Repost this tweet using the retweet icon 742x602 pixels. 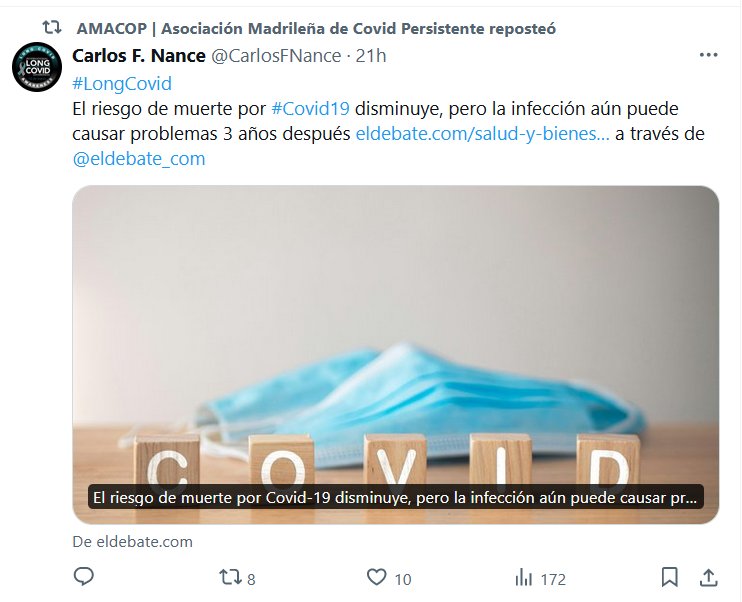point(230,578)
